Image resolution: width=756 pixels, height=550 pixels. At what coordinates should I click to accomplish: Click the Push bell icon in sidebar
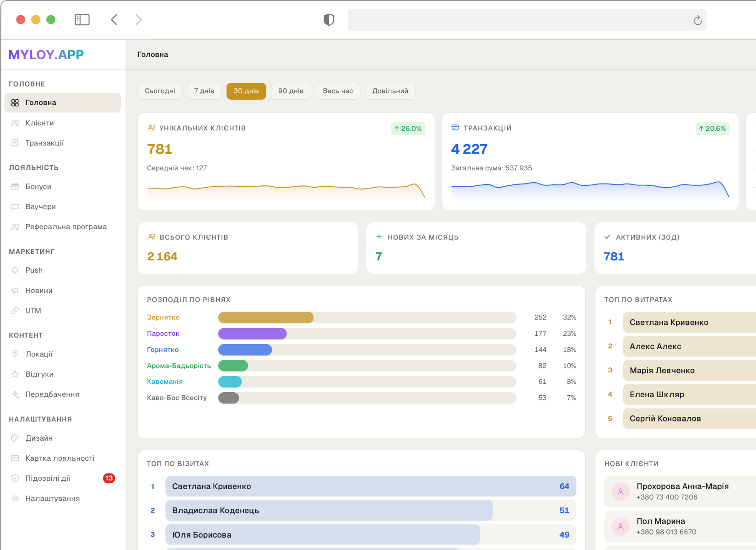tap(15, 270)
